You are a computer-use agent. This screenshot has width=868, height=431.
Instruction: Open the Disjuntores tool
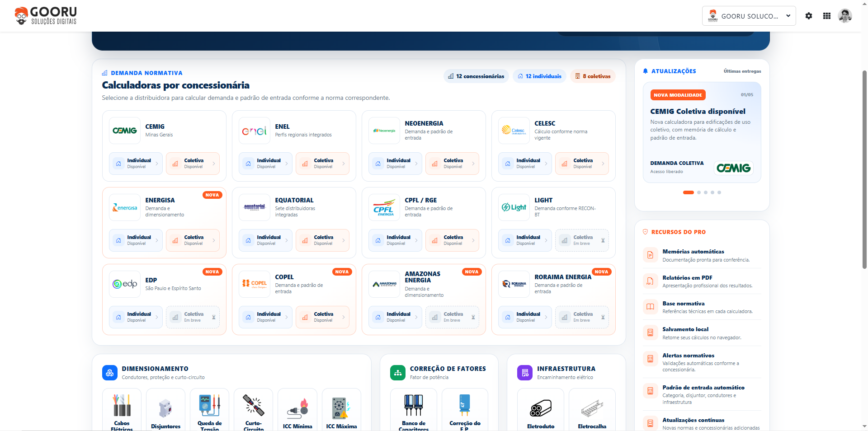pyautogui.click(x=165, y=410)
